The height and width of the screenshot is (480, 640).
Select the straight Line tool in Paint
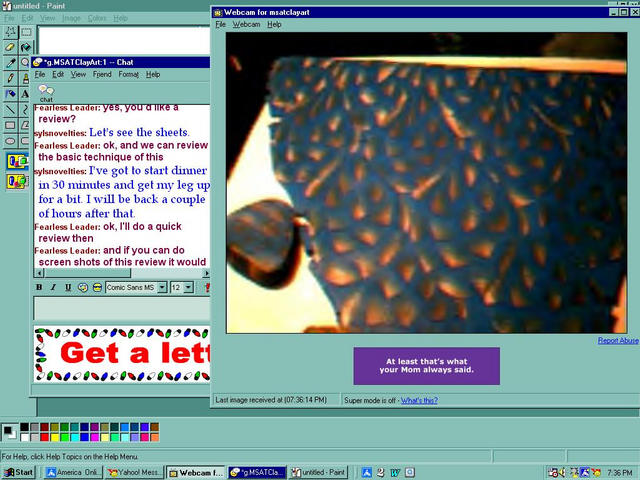click(x=11, y=109)
